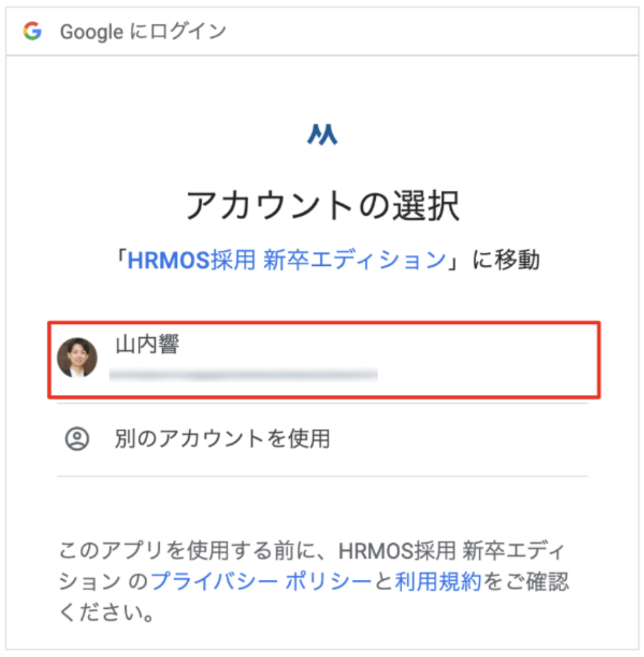Click the Google "G" logo
This screenshot has height=657, width=644.
tap(32, 31)
